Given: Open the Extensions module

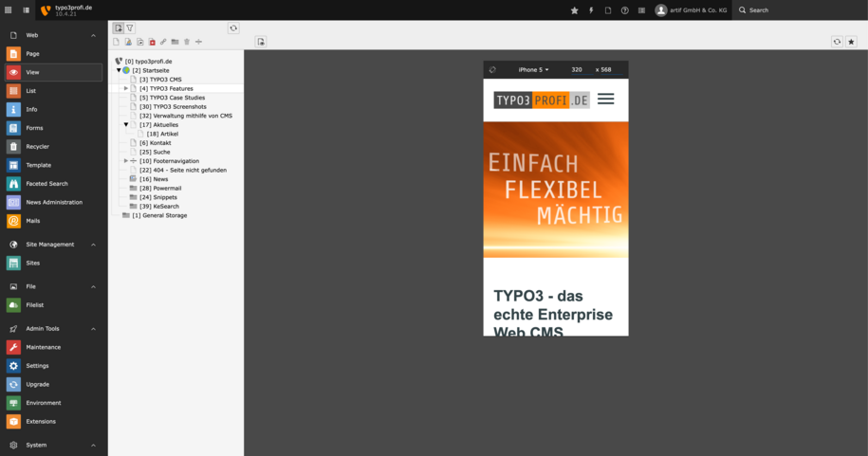Looking at the screenshot, I should 53,421.
